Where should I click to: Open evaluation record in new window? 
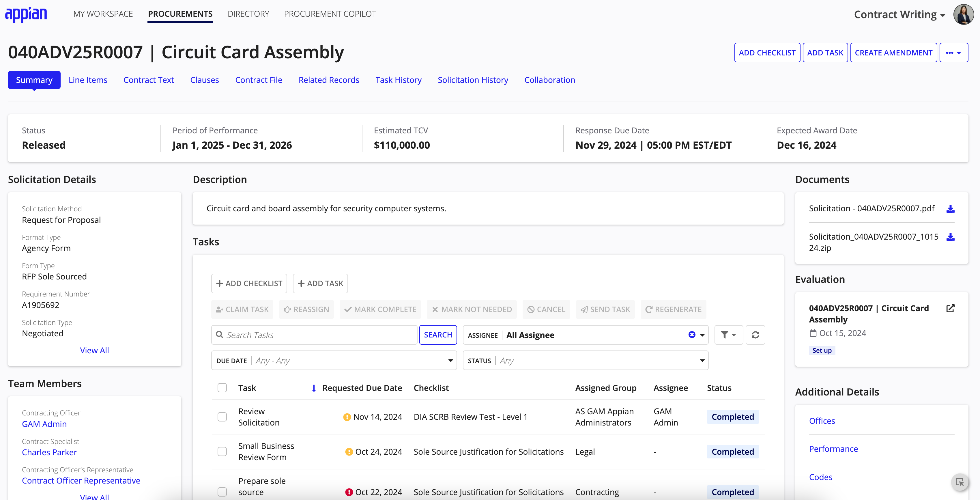(950, 308)
